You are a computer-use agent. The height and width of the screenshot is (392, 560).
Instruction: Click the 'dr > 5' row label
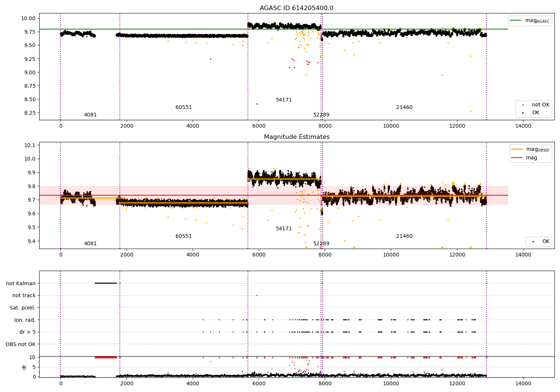27,332
